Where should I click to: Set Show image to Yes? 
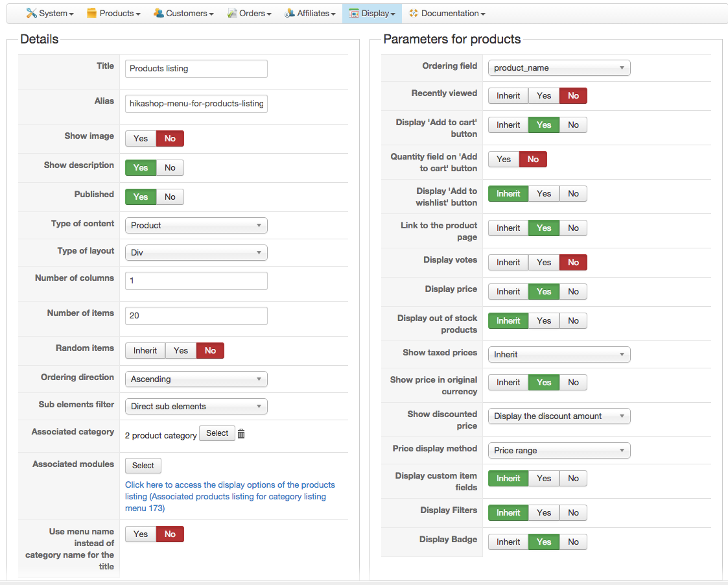point(141,138)
